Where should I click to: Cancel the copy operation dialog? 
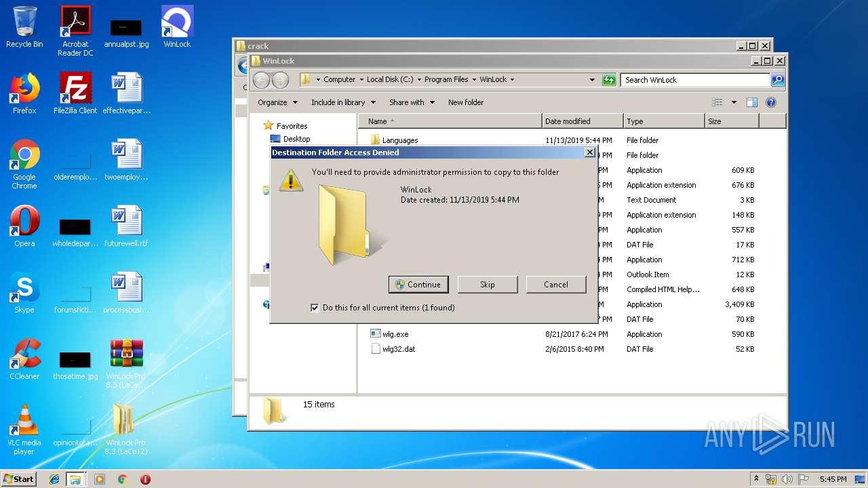tap(556, 285)
